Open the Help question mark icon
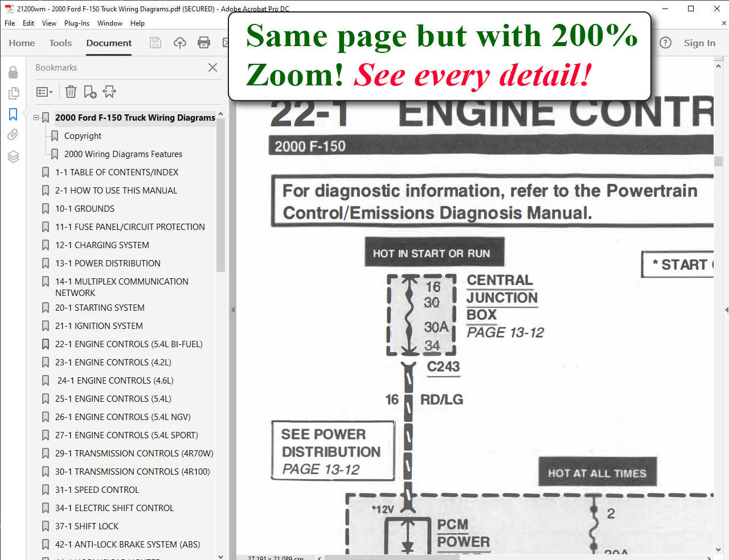729x560 pixels. pyautogui.click(x=665, y=43)
